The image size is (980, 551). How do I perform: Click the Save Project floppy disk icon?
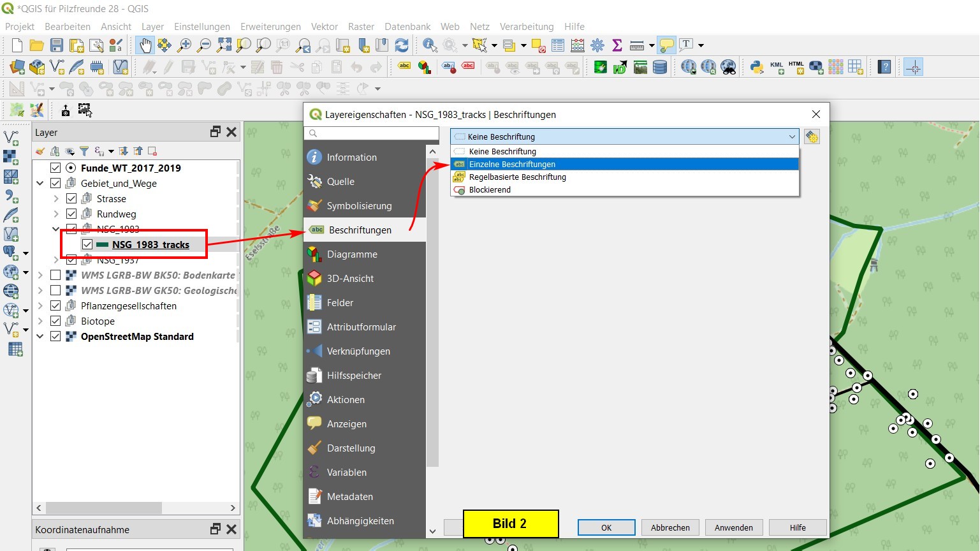(57, 45)
